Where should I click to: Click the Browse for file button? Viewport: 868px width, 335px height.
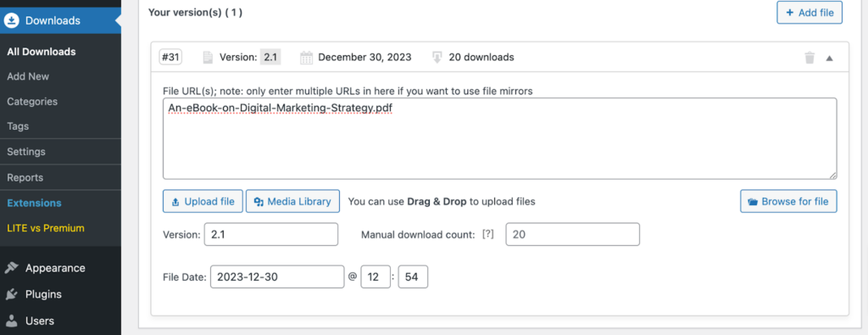(788, 202)
